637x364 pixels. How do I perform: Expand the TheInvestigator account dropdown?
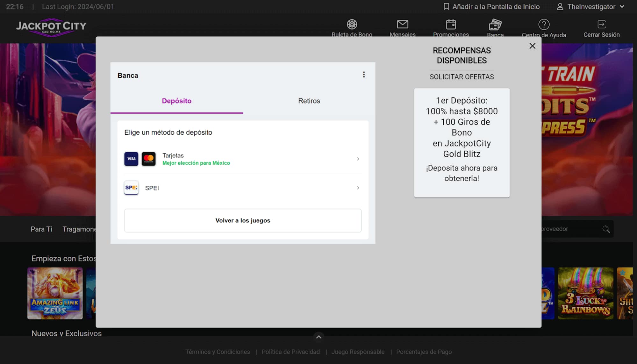point(622,7)
